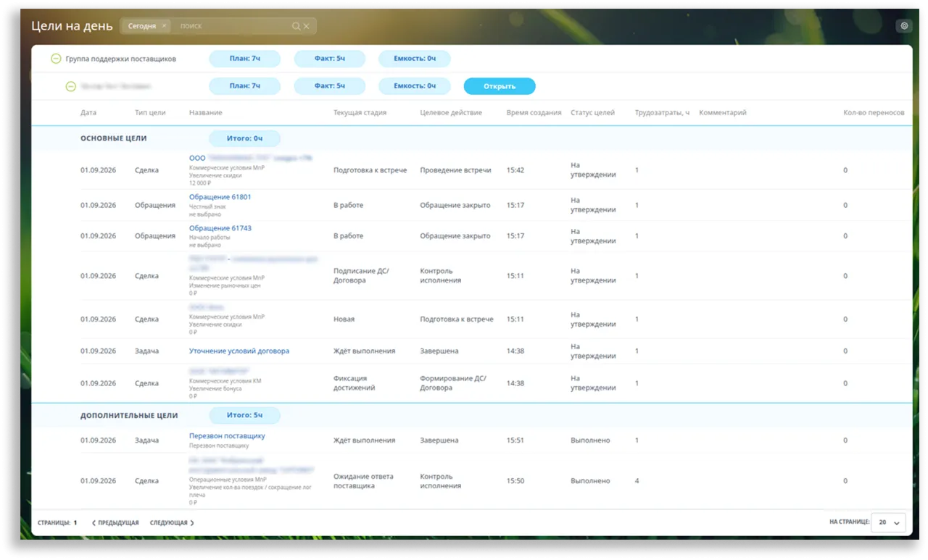The image size is (928, 560).
Task: Click the Кол-во переносов column header
Action: click(x=874, y=113)
